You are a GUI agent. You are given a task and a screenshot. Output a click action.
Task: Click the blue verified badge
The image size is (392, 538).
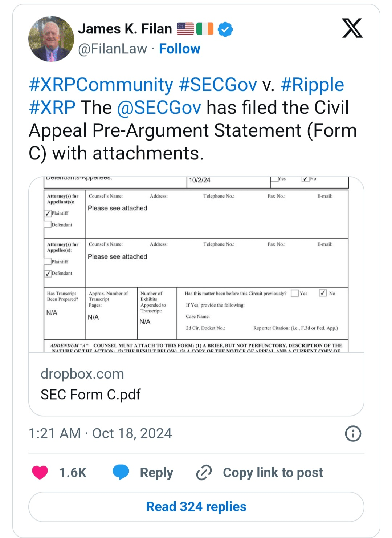pos(225,29)
